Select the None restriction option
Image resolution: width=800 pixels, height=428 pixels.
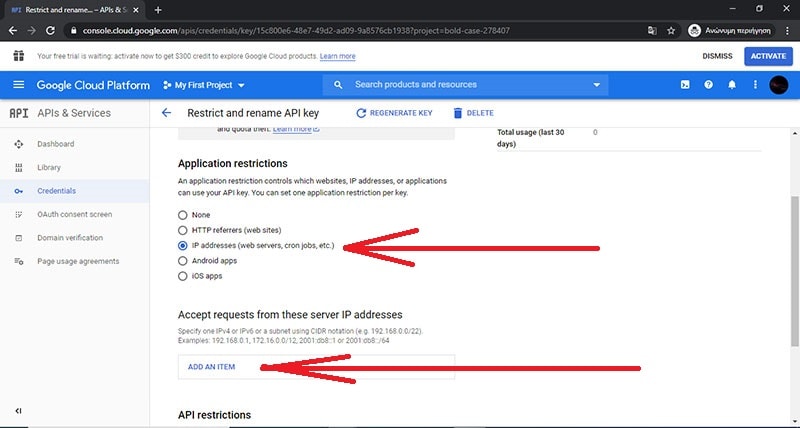tap(182, 215)
